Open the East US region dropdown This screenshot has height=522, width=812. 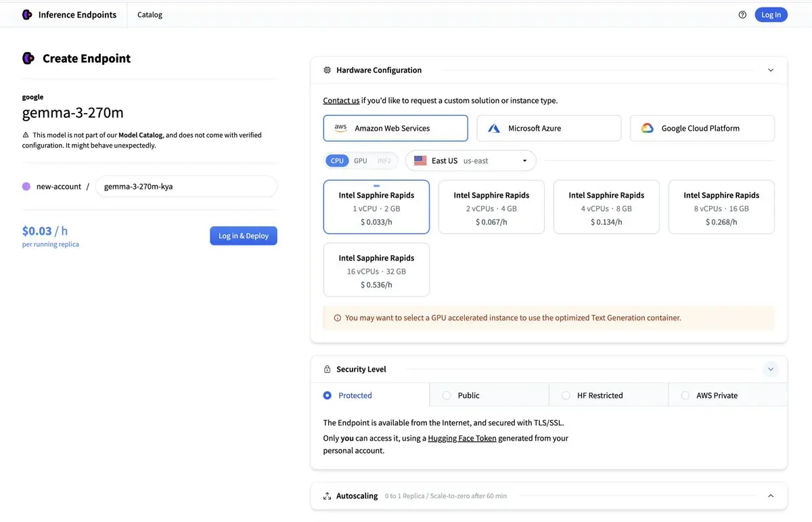[x=471, y=160]
